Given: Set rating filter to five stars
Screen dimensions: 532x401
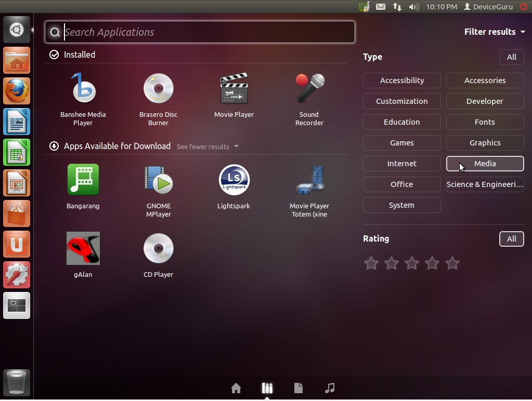Looking at the screenshot, I should [x=452, y=263].
